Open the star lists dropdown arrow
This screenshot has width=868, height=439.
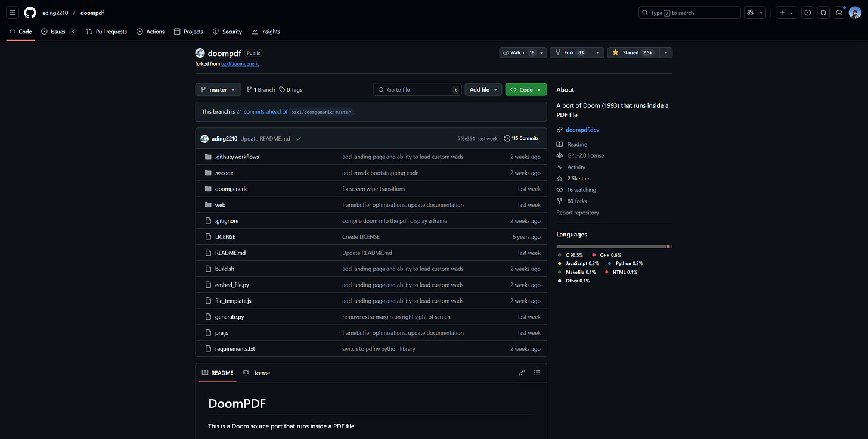coord(665,52)
